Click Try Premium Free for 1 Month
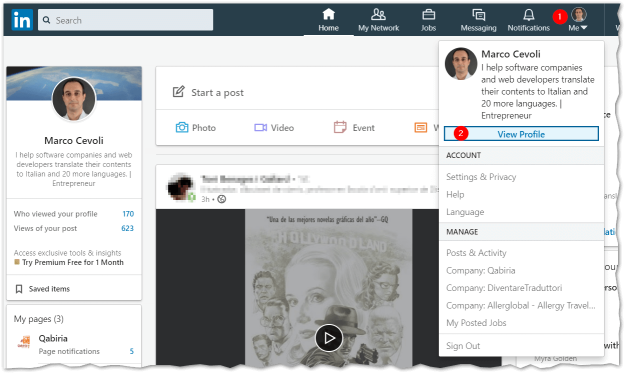Viewport: 626px width, 374px height. tap(73, 262)
